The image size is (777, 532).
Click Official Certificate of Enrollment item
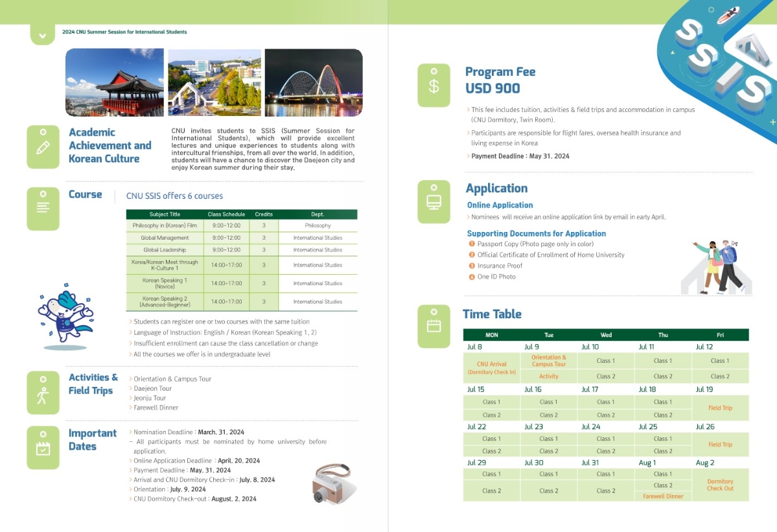click(551, 255)
